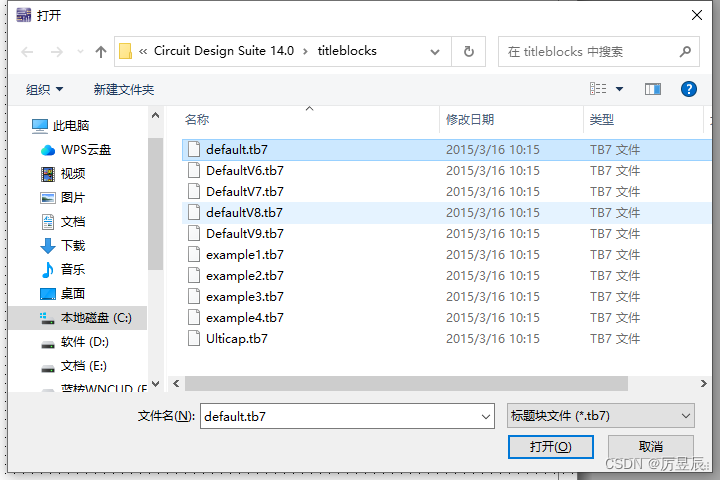This screenshot has width=720, height=480.
Task: Select the Ulticap.tb7 file icon
Action: (x=196, y=338)
